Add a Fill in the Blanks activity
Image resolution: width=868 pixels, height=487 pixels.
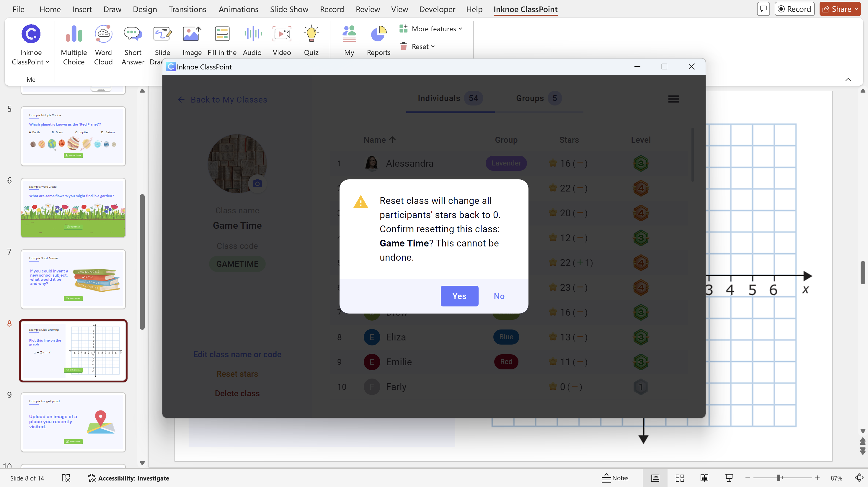222,40
